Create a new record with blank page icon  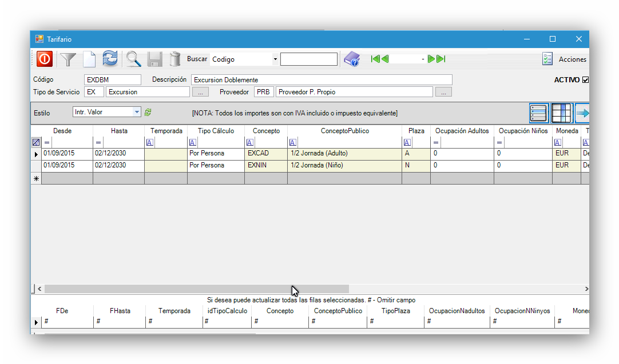pos(89,59)
